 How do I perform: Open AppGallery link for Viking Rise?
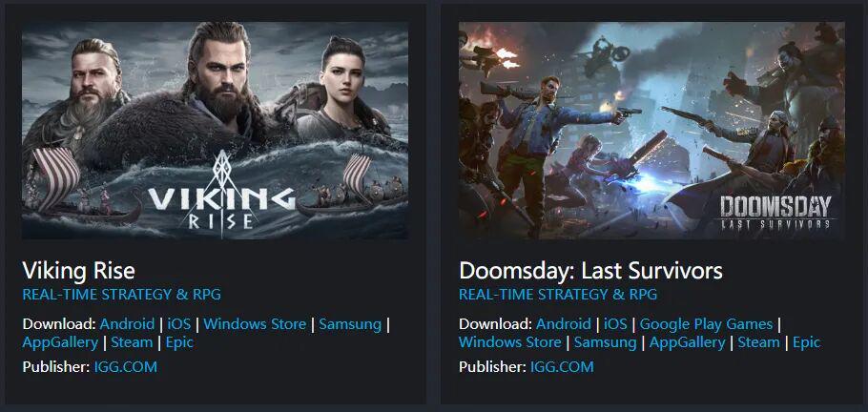[x=60, y=342]
